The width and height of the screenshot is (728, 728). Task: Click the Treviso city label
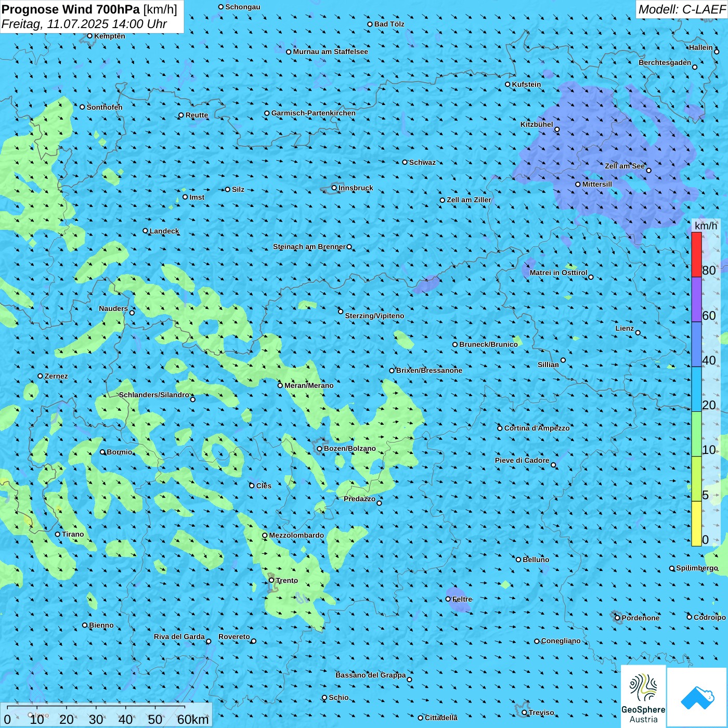tap(541, 712)
